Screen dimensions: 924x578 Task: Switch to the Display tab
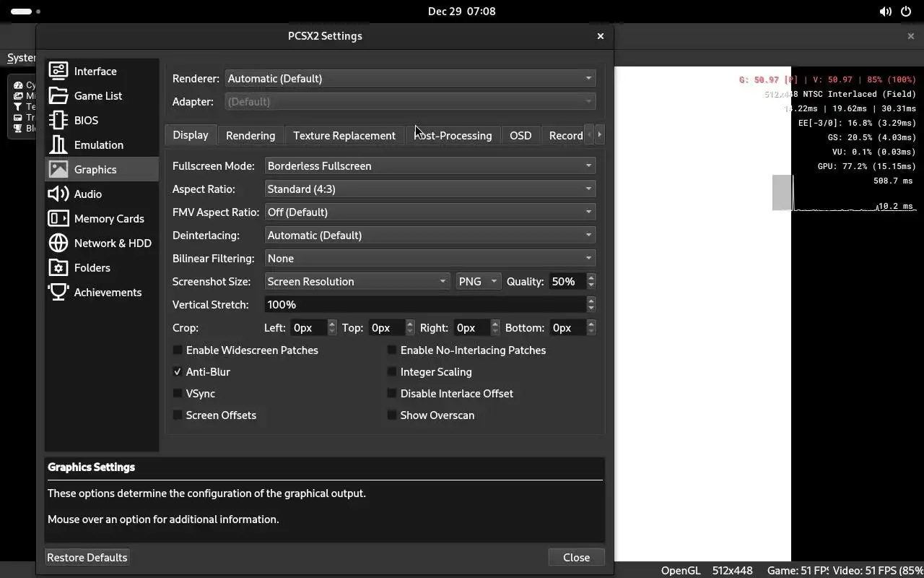[191, 135]
